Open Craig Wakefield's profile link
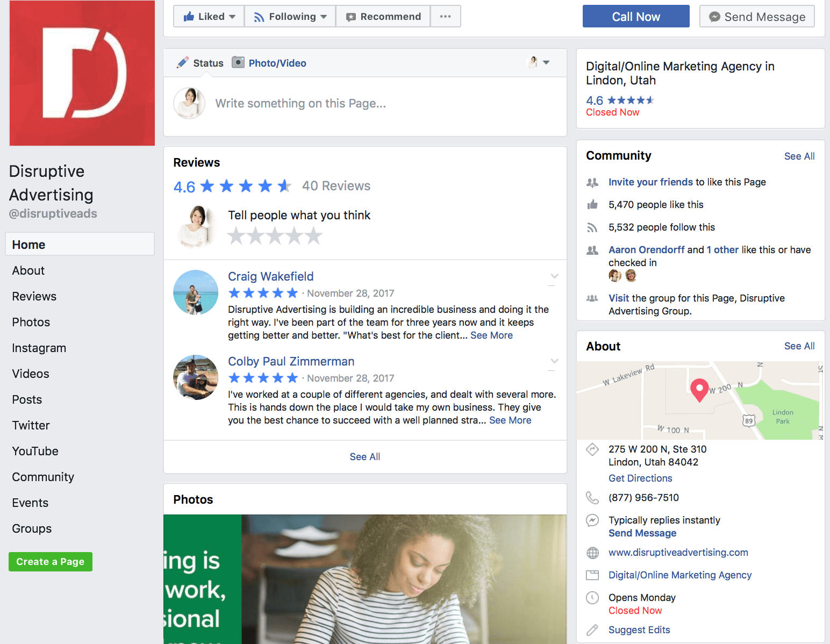Screen dimensions: 830x644 click(270, 276)
